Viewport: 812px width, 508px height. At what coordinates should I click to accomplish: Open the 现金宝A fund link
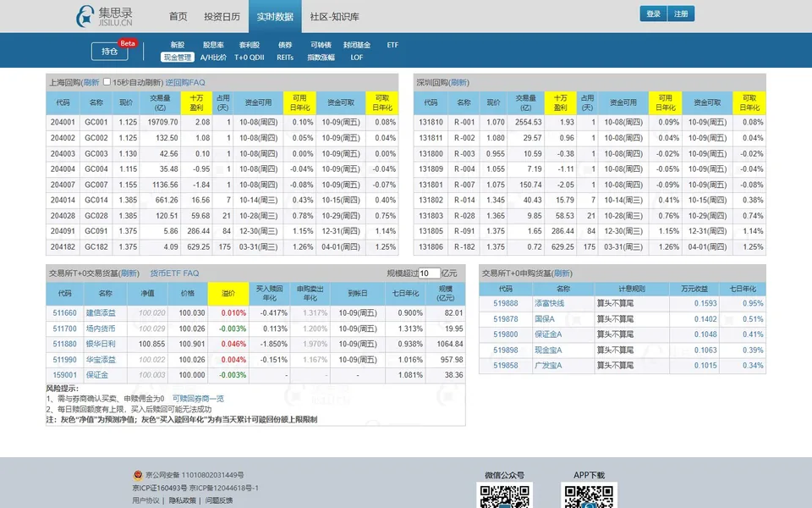click(x=548, y=350)
